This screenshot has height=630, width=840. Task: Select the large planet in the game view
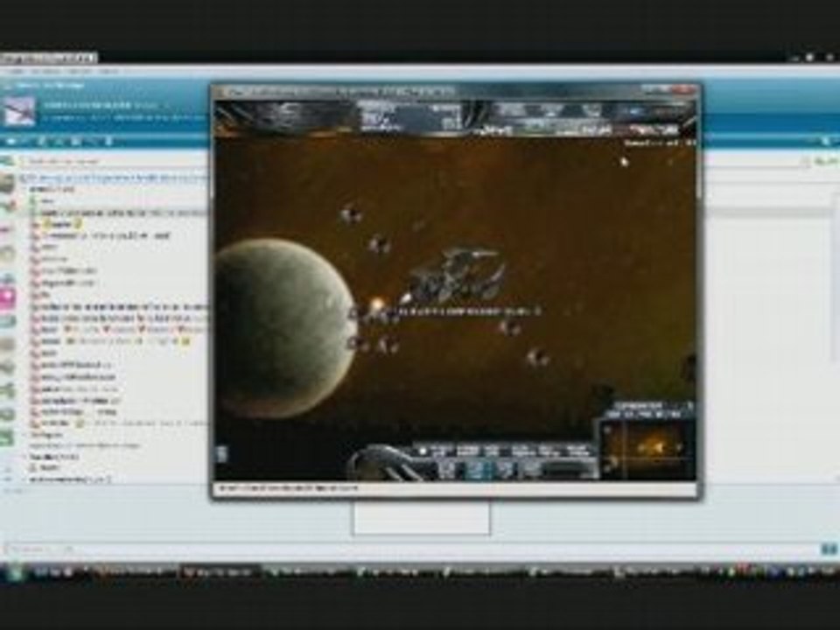click(x=283, y=328)
